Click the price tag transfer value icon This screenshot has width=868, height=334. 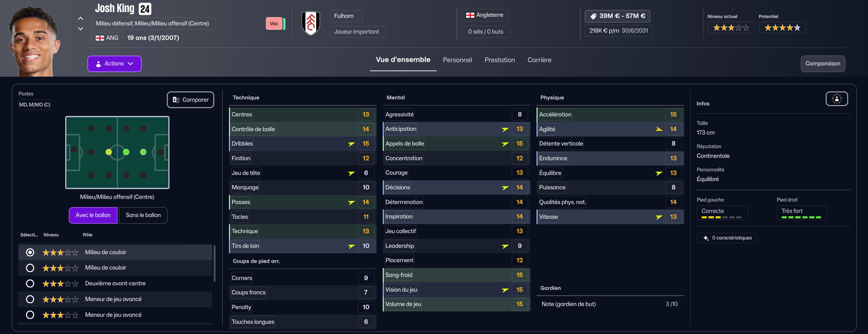593,16
